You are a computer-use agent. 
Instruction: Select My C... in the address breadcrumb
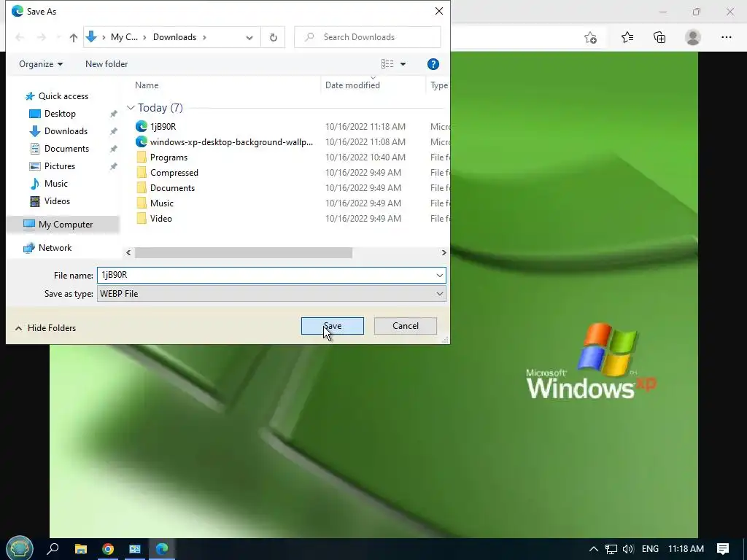(124, 37)
